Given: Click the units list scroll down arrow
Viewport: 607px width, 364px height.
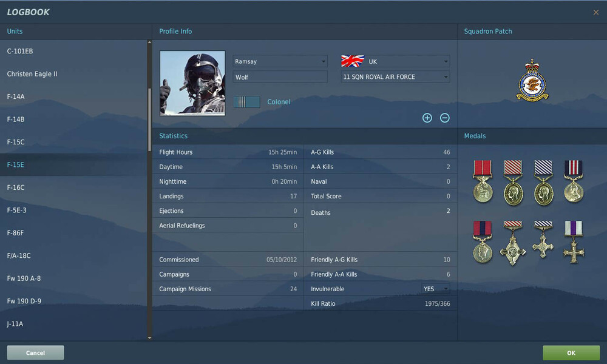Looking at the screenshot, I should click(149, 338).
